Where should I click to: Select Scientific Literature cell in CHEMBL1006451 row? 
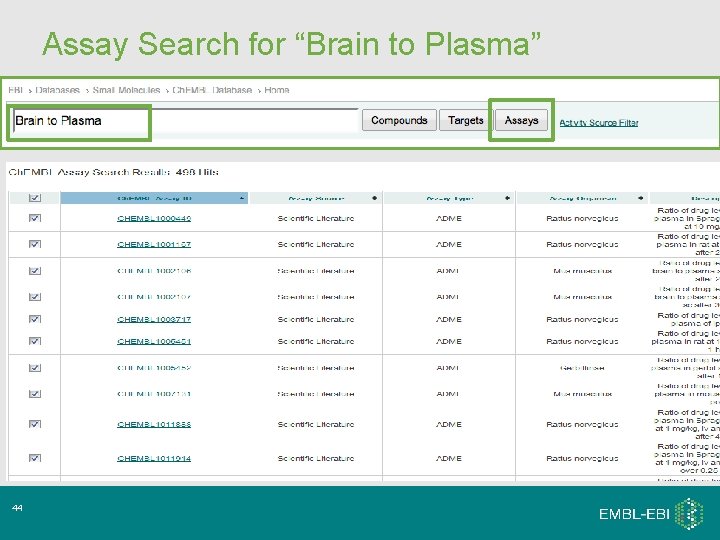pos(316,342)
